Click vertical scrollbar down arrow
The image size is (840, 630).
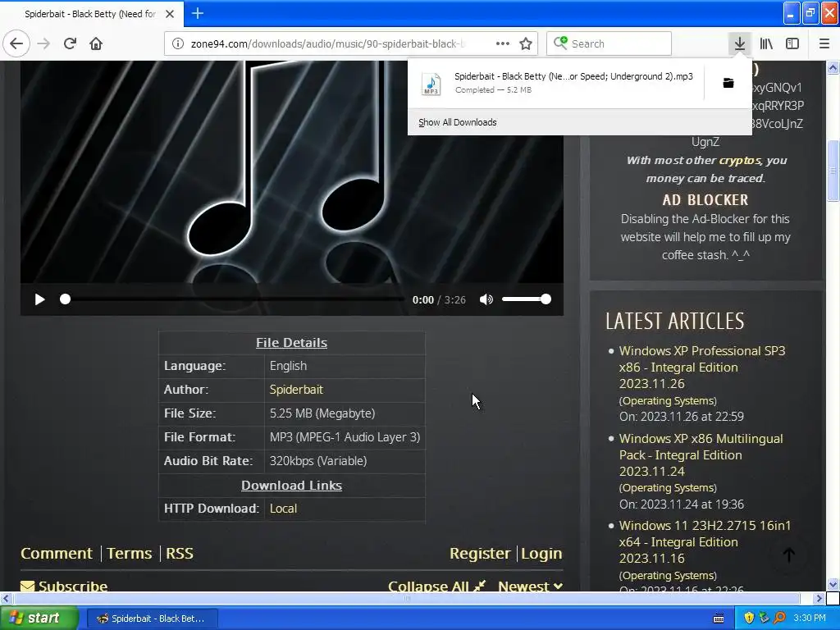833,584
